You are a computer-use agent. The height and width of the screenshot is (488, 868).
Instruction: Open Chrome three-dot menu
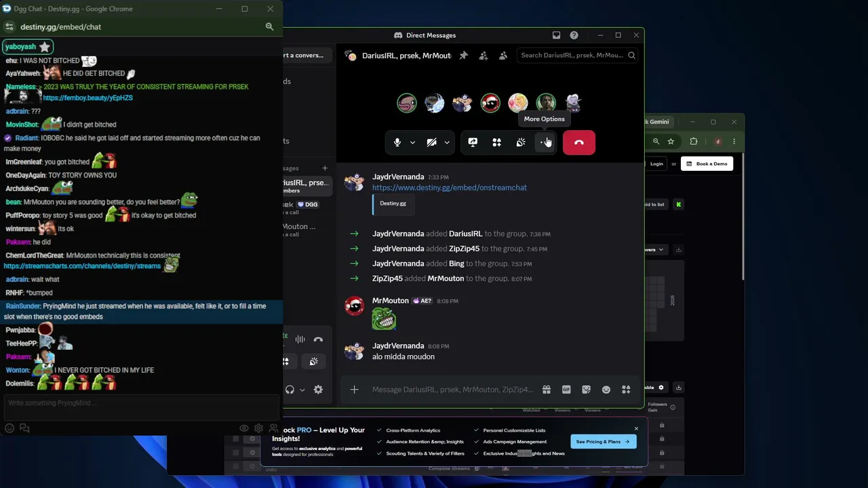[734, 142]
